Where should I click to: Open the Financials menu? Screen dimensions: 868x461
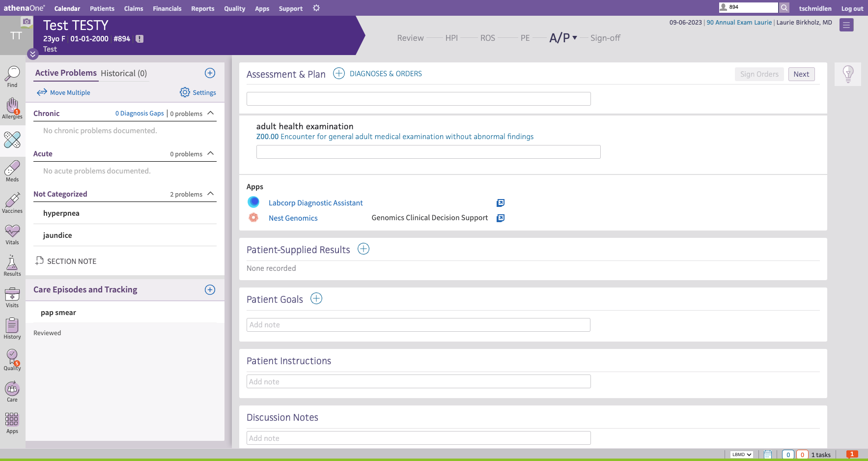click(167, 8)
